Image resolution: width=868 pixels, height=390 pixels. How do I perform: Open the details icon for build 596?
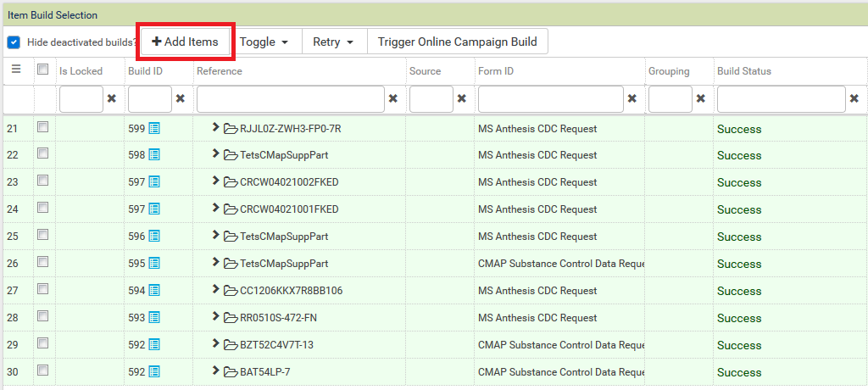point(154,237)
